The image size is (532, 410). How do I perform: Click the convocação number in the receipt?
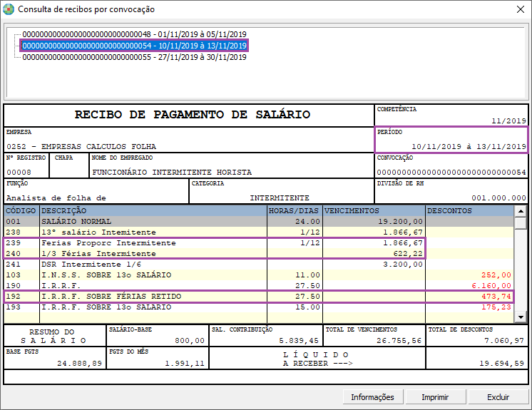coord(451,173)
